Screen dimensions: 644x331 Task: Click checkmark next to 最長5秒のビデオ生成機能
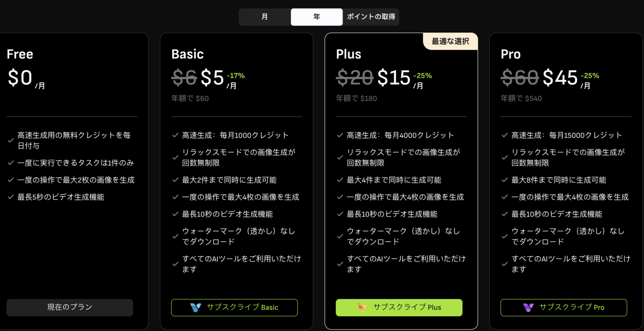[10, 197]
